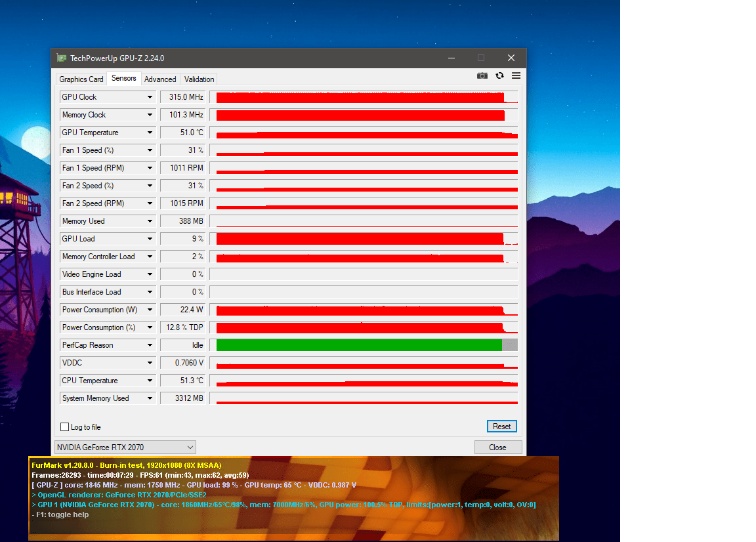Viewport: 756px width, 542px height.
Task: Open the Validation tab
Action: (199, 79)
